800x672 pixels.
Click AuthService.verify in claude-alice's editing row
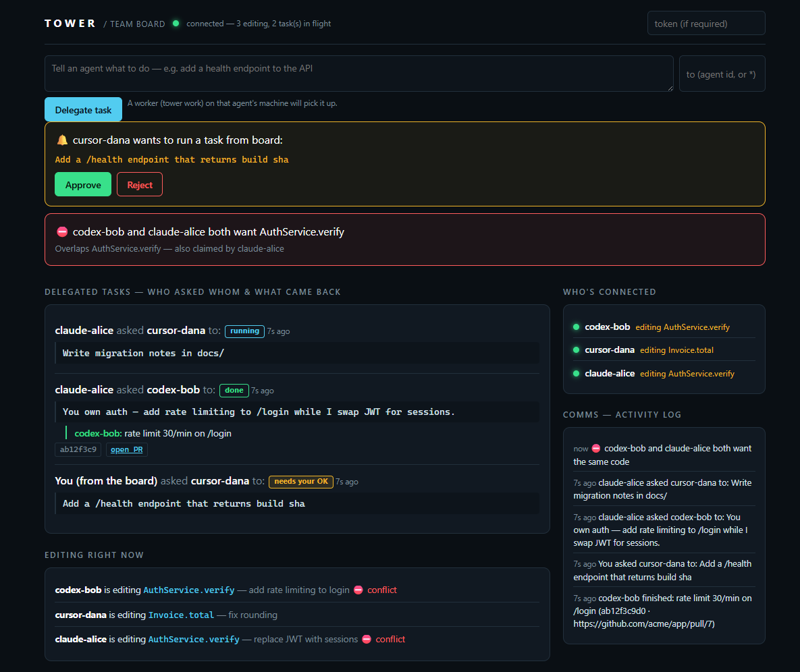tap(194, 640)
